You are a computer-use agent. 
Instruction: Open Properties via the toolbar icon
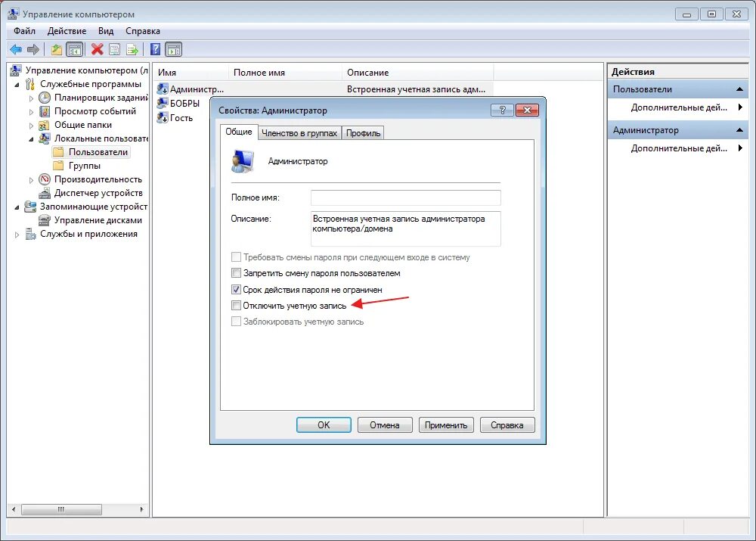(x=115, y=49)
